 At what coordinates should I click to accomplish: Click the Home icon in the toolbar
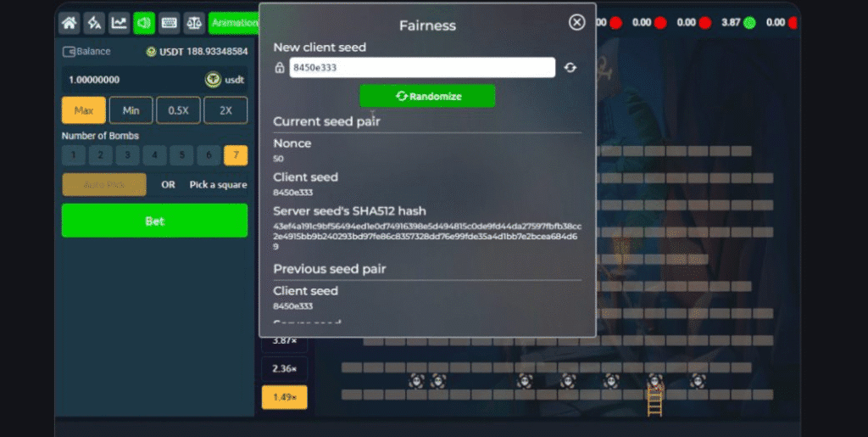tap(70, 22)
